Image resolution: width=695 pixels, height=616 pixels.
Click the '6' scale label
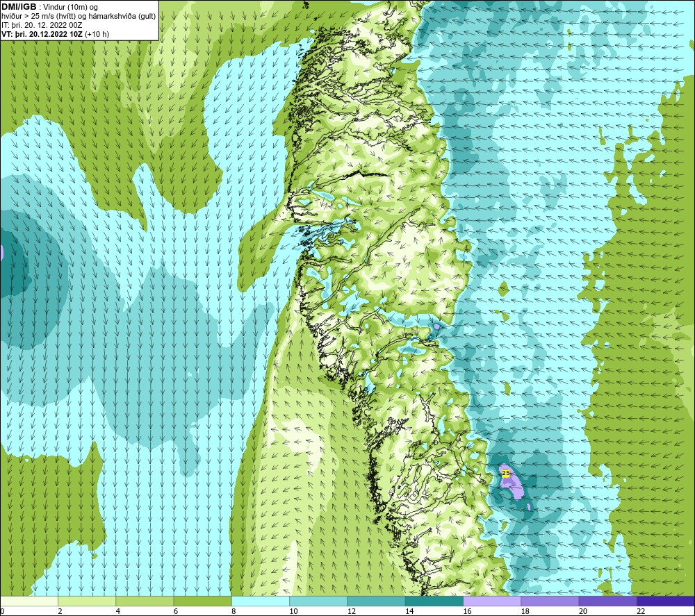[176, 611]
